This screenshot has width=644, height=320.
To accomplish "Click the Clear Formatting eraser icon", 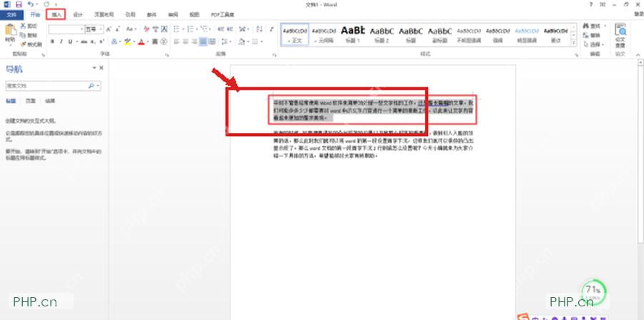I will [x=147, y=29].
